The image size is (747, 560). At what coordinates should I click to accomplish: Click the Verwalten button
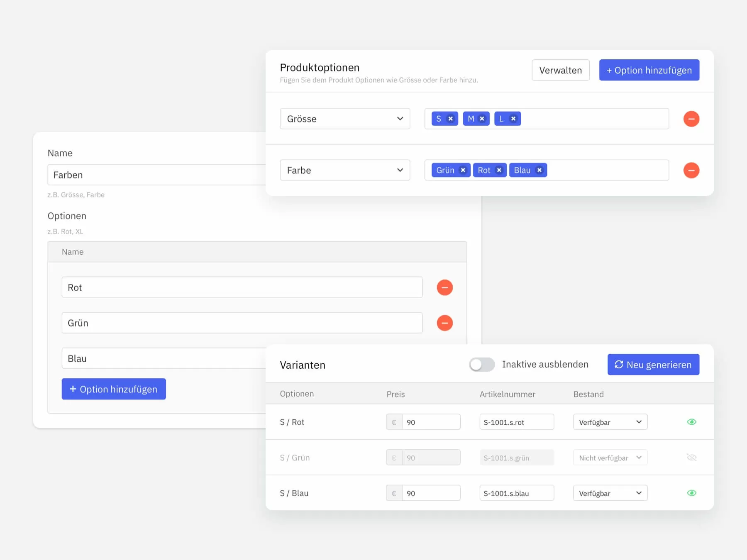pos(560,71)
